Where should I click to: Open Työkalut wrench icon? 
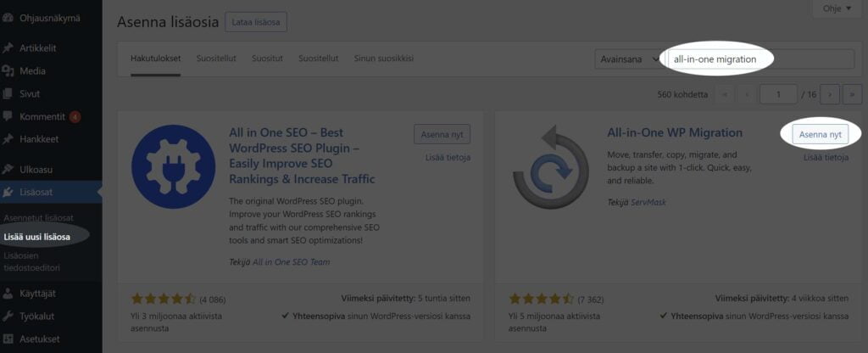point(8,316)
